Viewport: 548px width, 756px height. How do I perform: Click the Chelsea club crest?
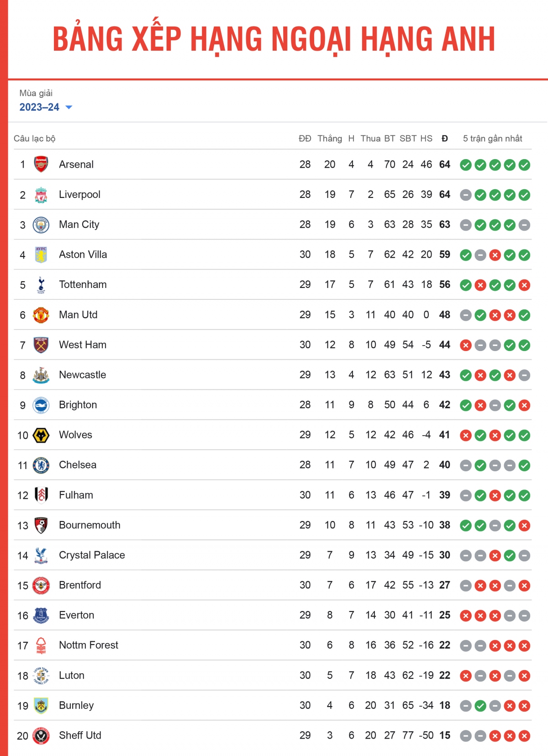pos(41,465)
